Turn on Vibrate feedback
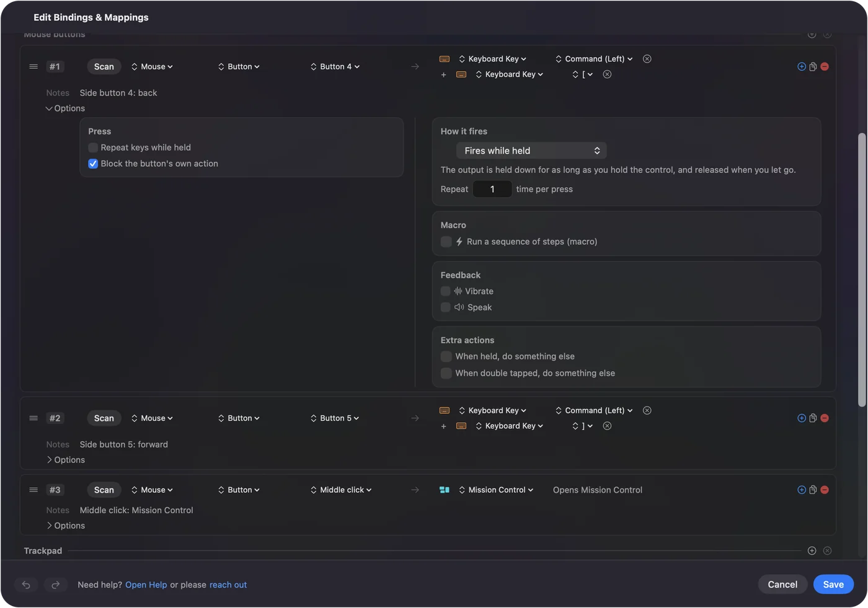868x608 pixels. 446,291
